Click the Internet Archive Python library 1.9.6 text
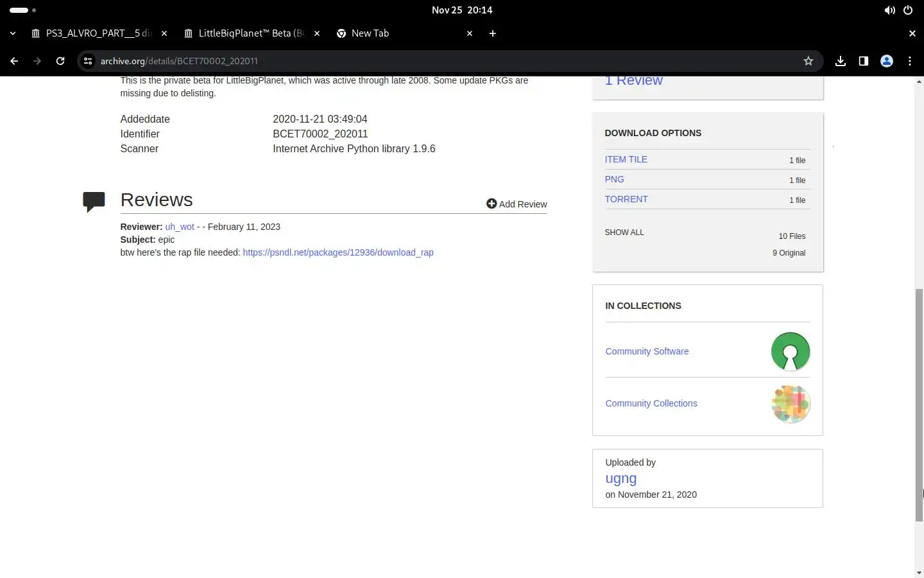 [x=354, y=148]
